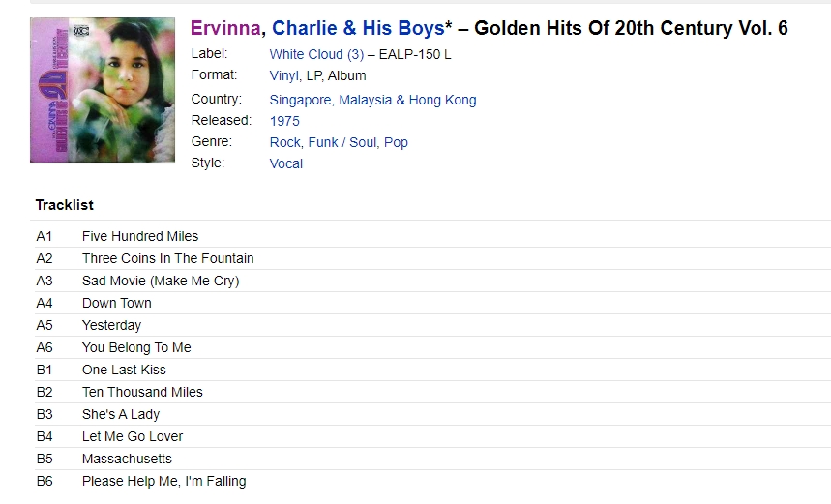Select track A3 Sad Movie (Make Me Cry)
The height and width of the screenshot is (504, 831).
tap(161, 281)
